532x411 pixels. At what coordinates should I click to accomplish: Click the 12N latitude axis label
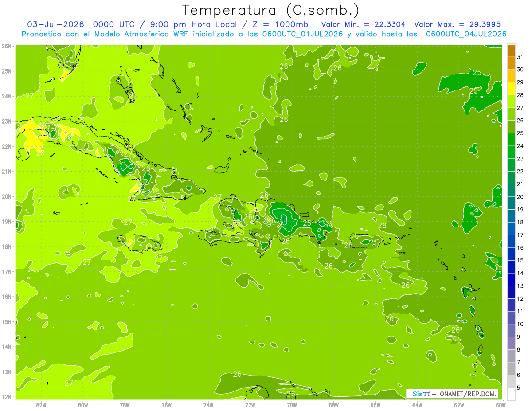pos(7,397)
